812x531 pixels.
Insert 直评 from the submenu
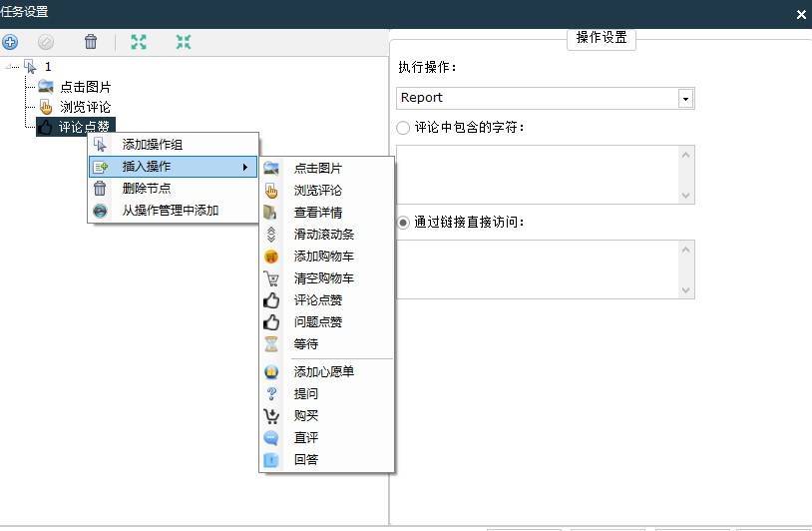pos(327,438)
